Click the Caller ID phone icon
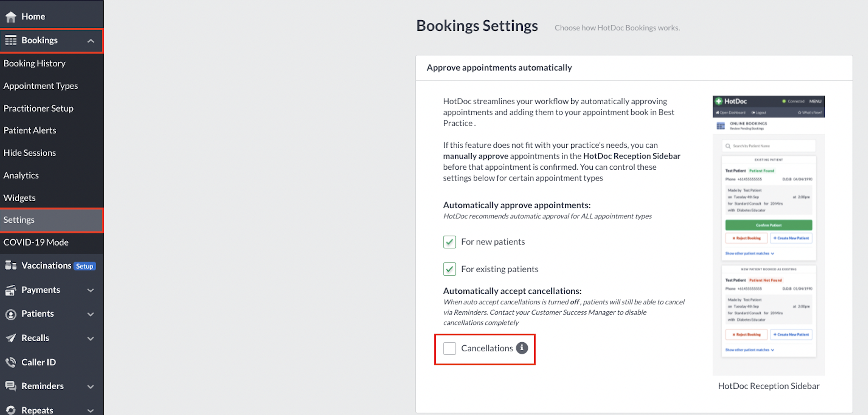 point(11,362)
